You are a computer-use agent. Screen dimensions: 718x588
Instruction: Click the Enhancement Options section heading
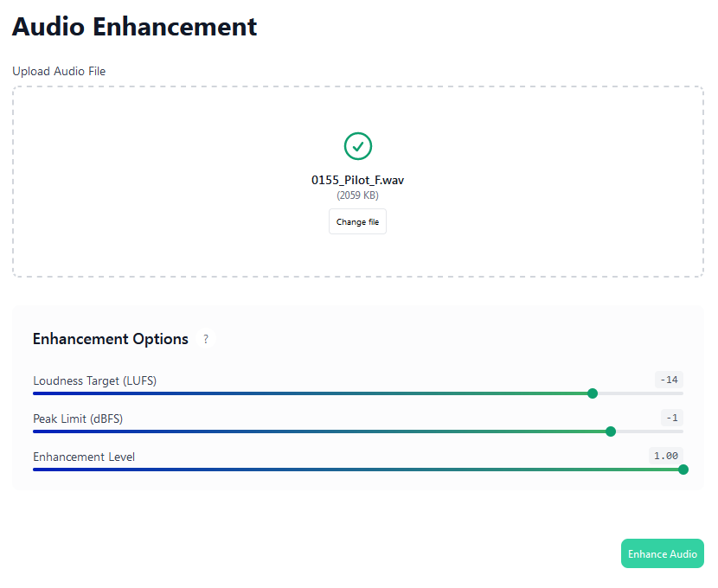point(111,339)
